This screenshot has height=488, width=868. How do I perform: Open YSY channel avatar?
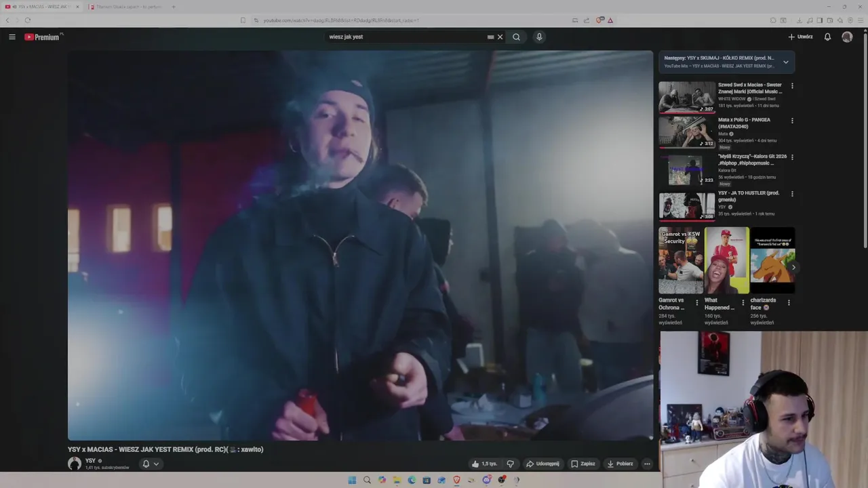75,464
